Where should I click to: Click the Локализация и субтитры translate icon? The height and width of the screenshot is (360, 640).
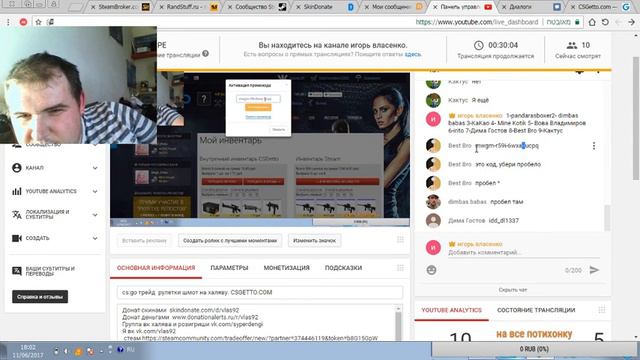[17, 214]
